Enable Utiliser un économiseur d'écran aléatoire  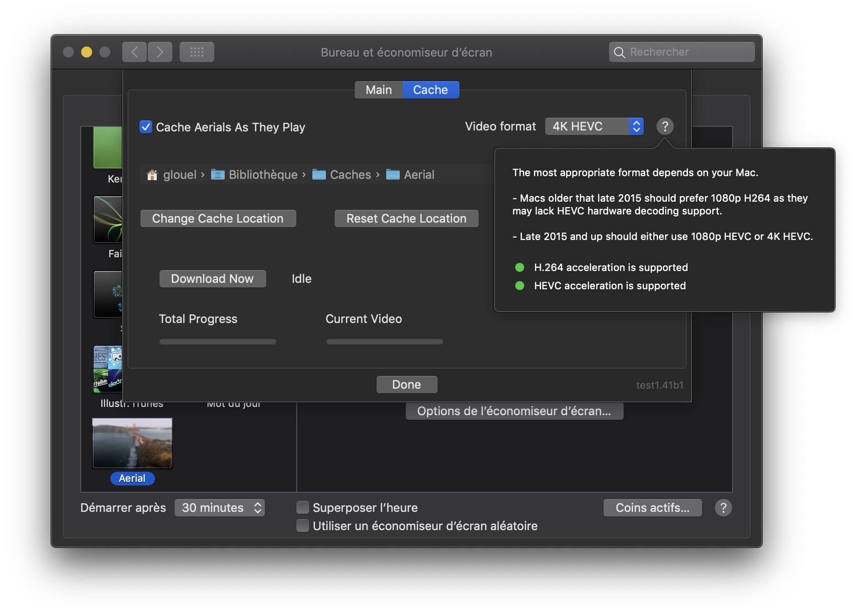coord(302,526)
